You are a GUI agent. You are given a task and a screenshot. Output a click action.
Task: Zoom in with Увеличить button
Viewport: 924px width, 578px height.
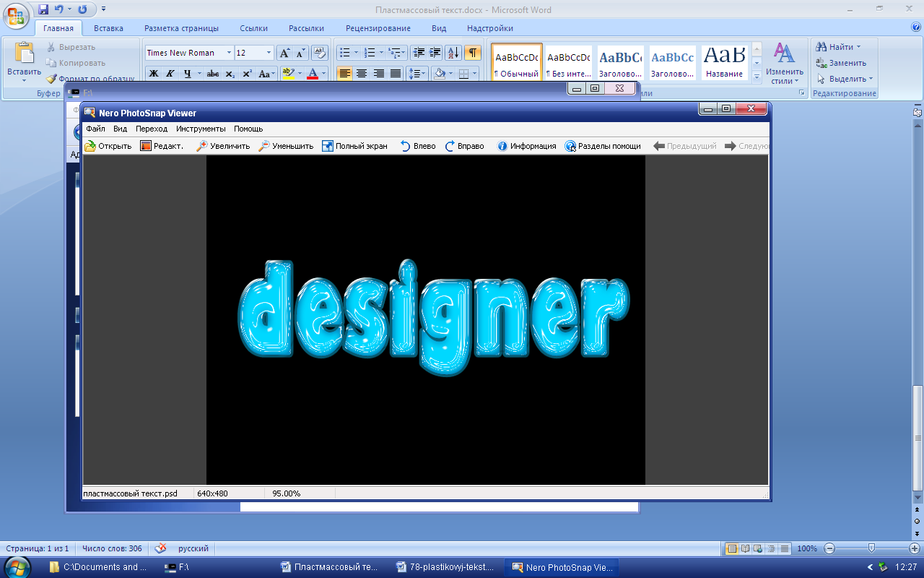223,146
